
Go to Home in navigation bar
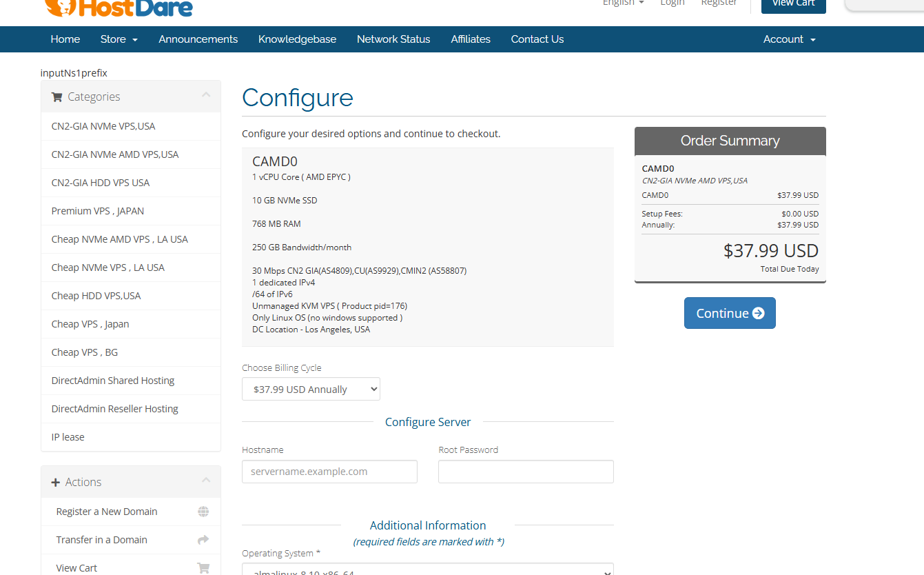tap(65, 39)
